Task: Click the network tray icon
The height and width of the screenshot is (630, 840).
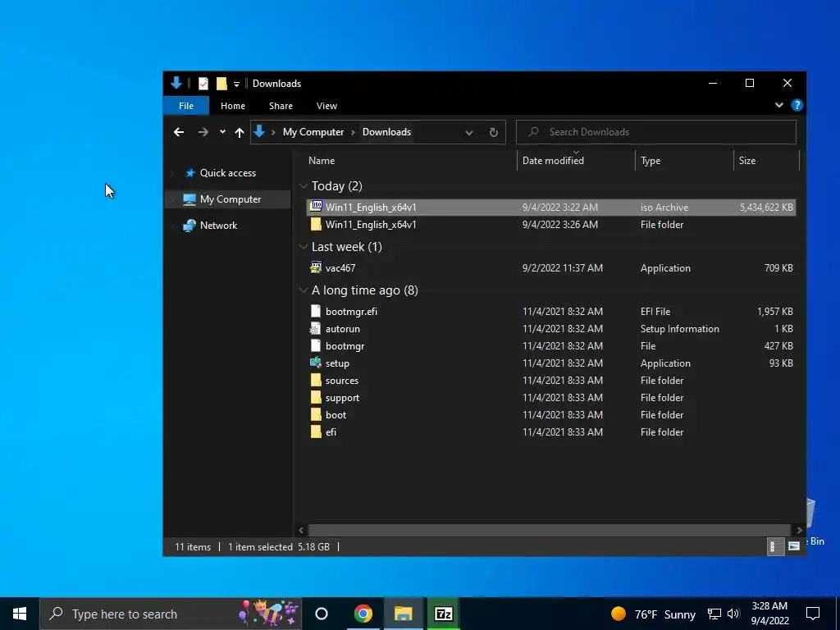Action: [714, 614]
